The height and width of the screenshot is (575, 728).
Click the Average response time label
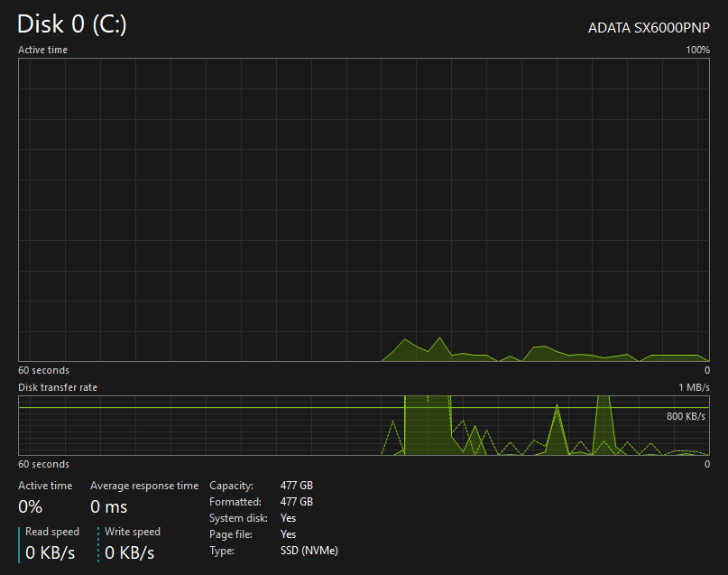coord(144,486)
